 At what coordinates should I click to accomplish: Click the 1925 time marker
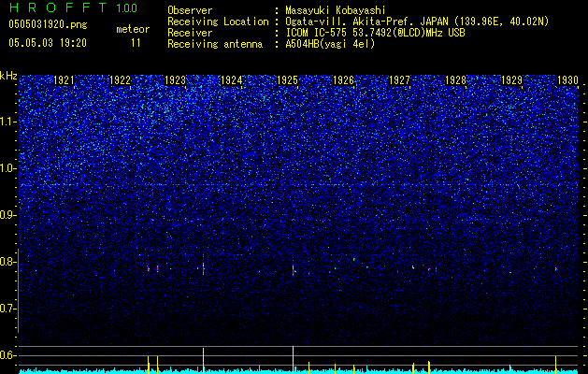tap(288, 80)
